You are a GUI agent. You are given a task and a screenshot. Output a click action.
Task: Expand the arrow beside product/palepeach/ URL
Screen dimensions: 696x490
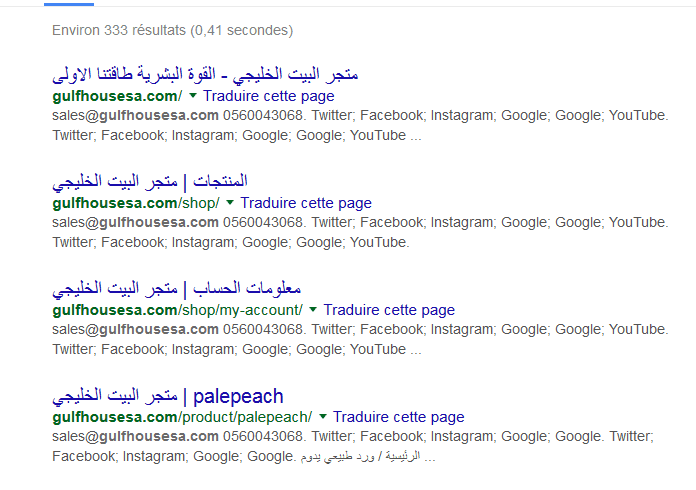point(322,417)
